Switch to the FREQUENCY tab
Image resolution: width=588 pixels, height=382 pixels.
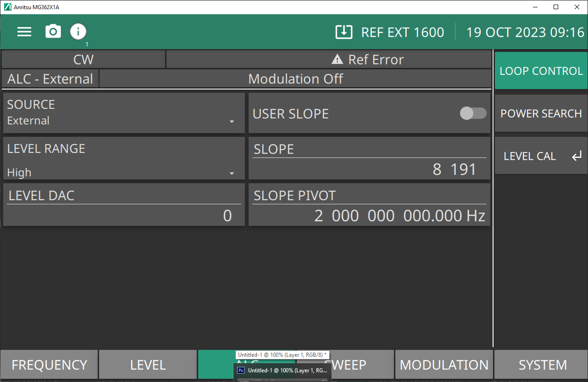tap(49, 365)
